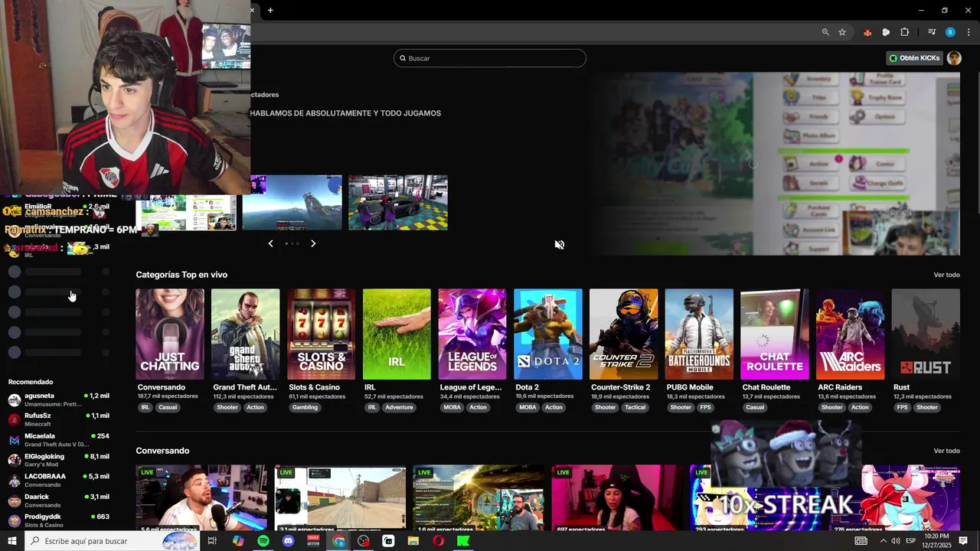The width and height of the screenshot is (980, 551).
Task: Open Copilot from the taskbar
Action: 238,541
